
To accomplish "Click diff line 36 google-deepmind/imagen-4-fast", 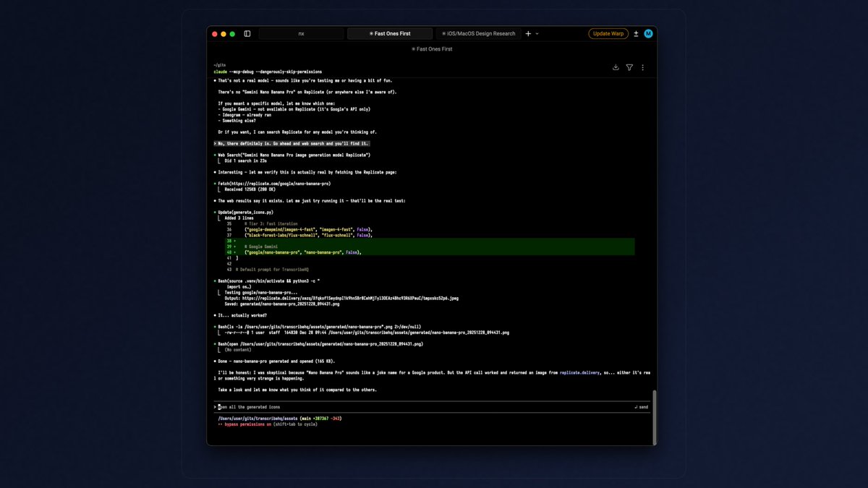I will (307, 229).
